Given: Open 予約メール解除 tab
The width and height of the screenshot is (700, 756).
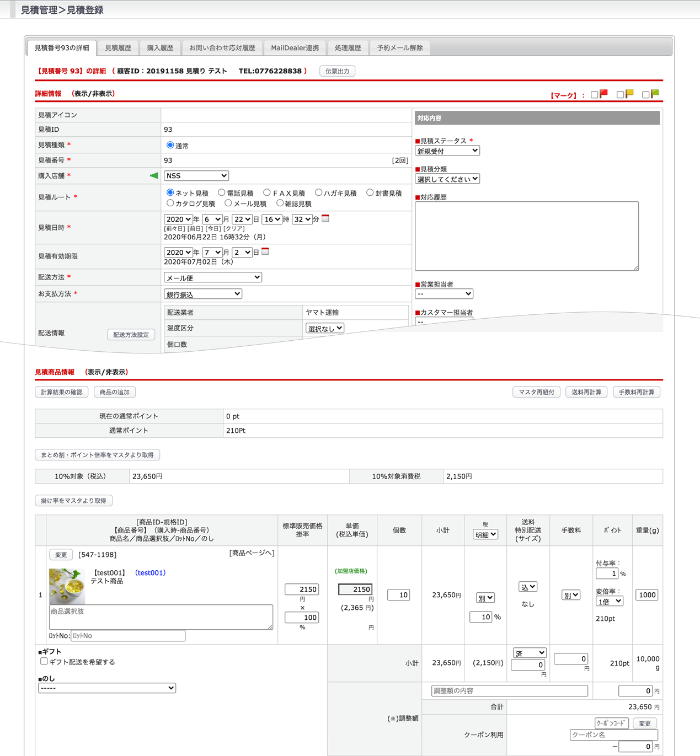Looking at the screenshot, I should [400, 48].
